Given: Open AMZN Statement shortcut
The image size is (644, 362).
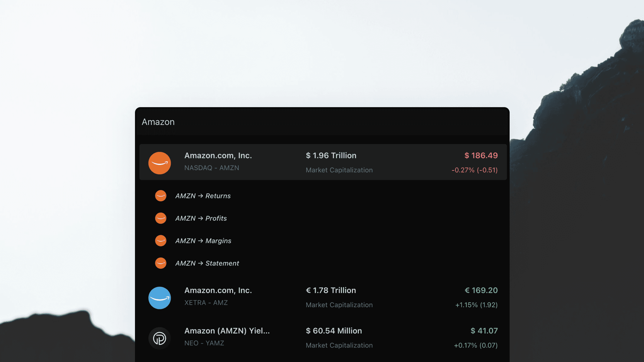Looking at the screenshot, I should point(207,263).
